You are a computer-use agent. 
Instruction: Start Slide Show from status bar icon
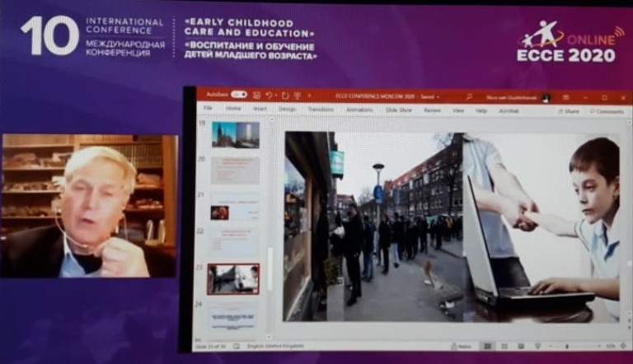tap(537, 346)
